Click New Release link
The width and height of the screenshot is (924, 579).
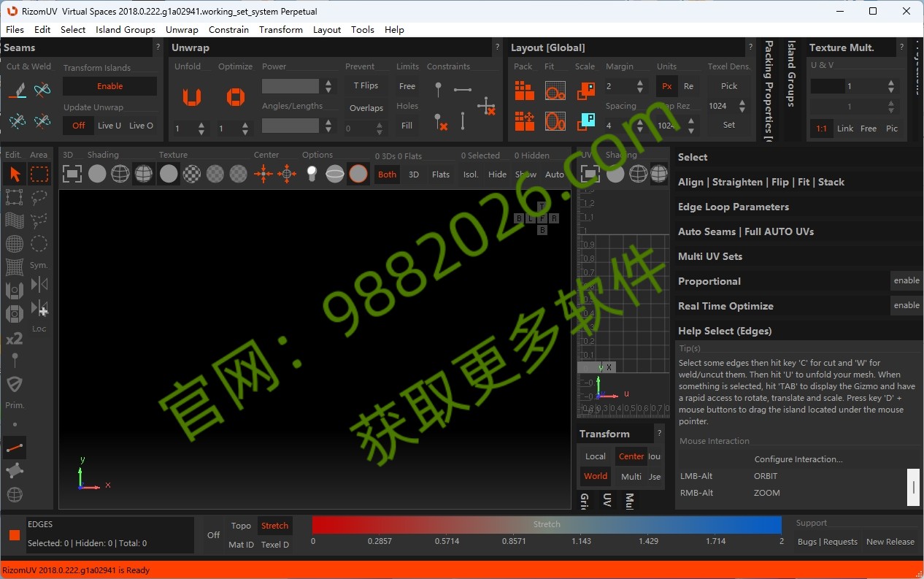pyautogui.click(x=890, y=542)
